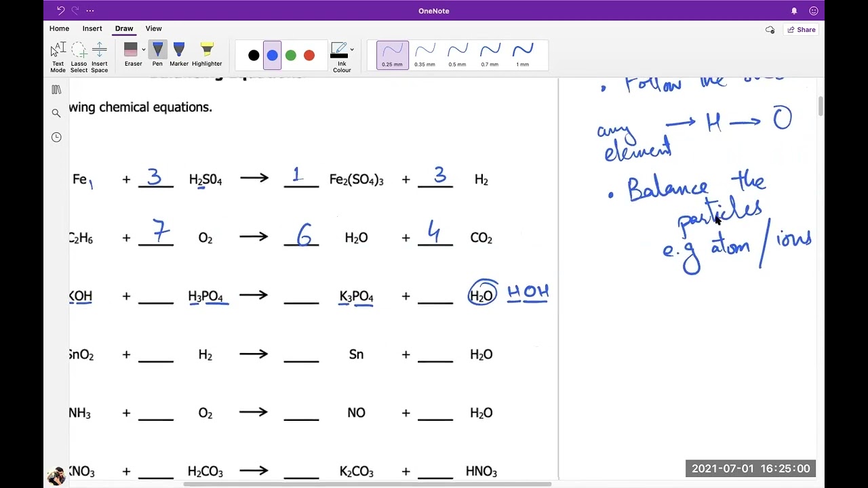Pick the green ink color
This screenshot has width=868, height=488.
click(x=291, y=56)
